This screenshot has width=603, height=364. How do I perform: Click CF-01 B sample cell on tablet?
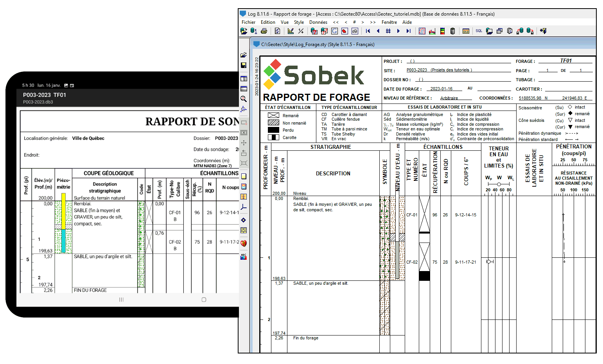(175, 216)
